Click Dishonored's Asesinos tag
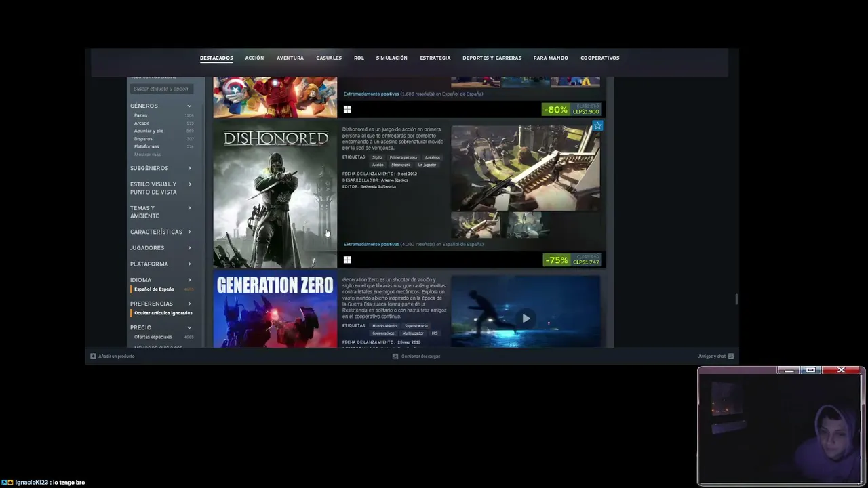 tap(433, 157)
